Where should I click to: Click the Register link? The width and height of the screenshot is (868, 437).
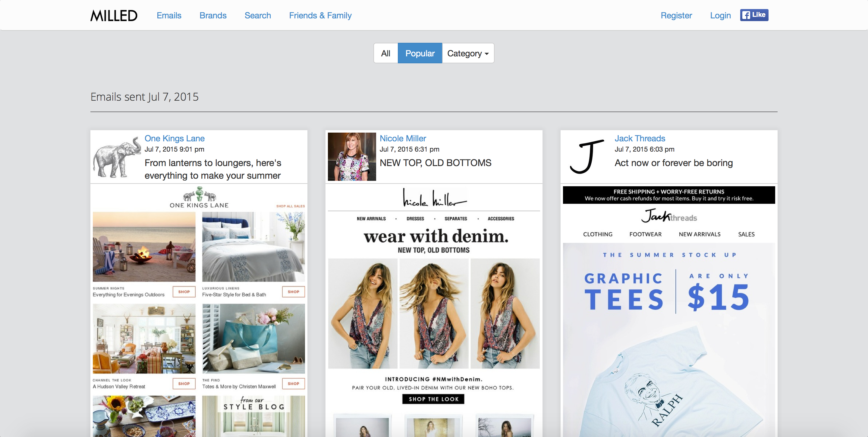click(676, 15)
